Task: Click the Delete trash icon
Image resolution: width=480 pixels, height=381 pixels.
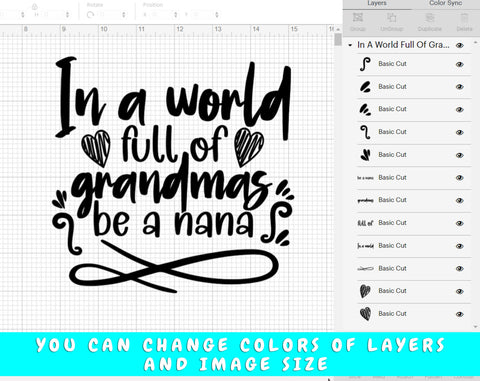Action: tap(464, 17)
